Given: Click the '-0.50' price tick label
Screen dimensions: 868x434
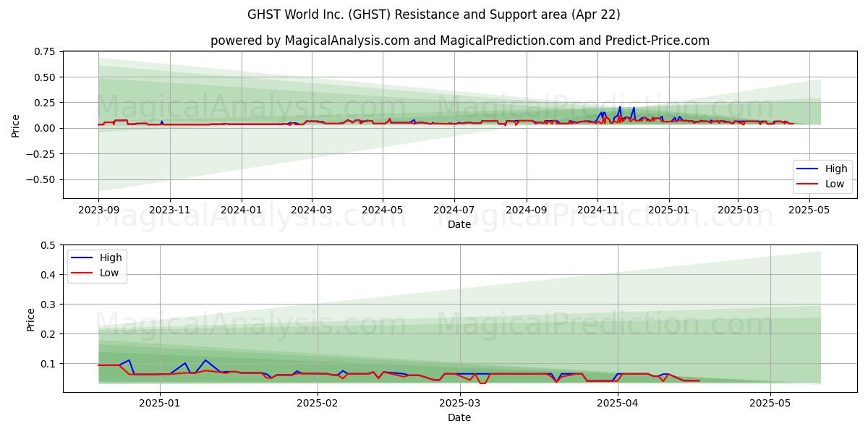Looking at the screenshot, I should tap(41, 179).
